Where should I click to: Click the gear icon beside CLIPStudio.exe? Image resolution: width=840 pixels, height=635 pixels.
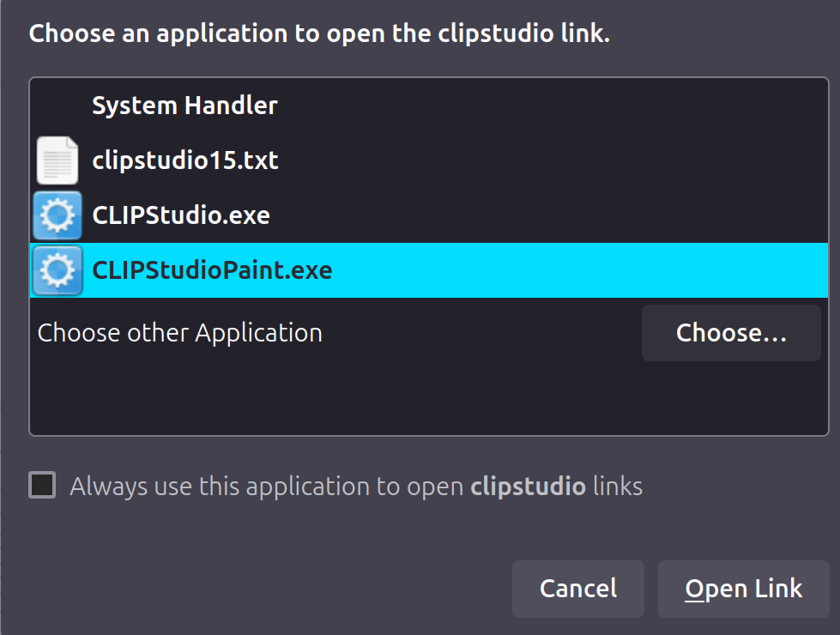pyautogui.click(x=57, y=215)
